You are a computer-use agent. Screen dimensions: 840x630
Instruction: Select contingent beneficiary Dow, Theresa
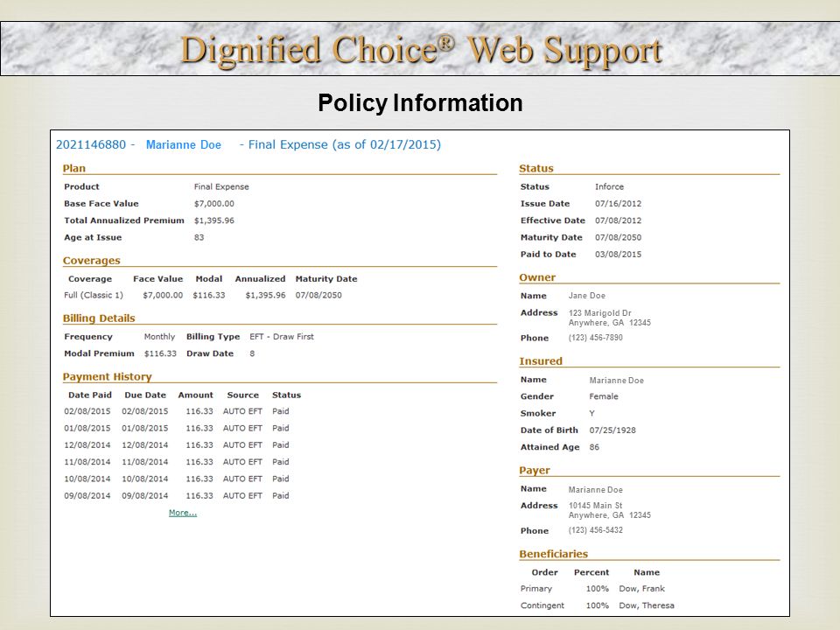(x=647, y=605)
